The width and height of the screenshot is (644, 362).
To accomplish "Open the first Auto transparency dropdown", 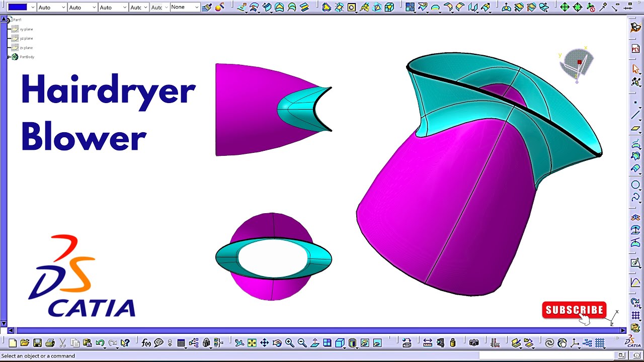I will pos(63,7).
